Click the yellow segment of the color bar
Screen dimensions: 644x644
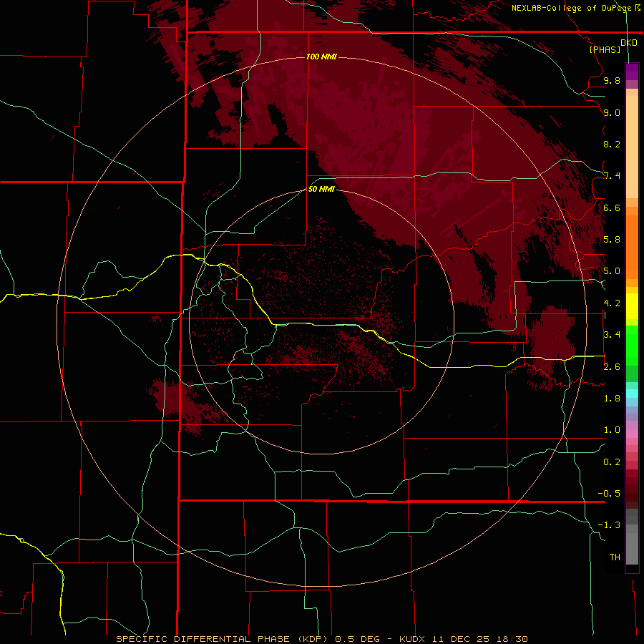632,306
